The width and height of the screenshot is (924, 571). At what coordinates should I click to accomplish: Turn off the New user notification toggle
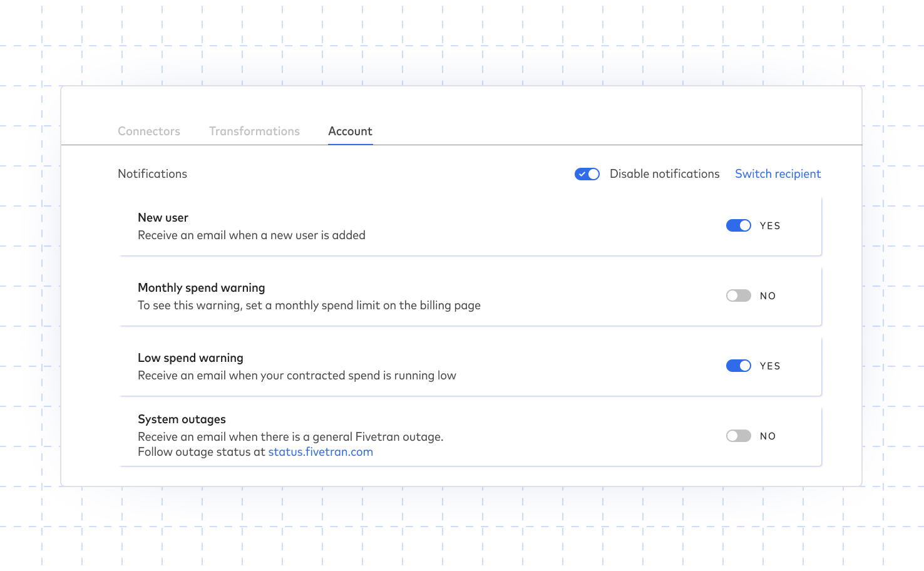[739, 225]
